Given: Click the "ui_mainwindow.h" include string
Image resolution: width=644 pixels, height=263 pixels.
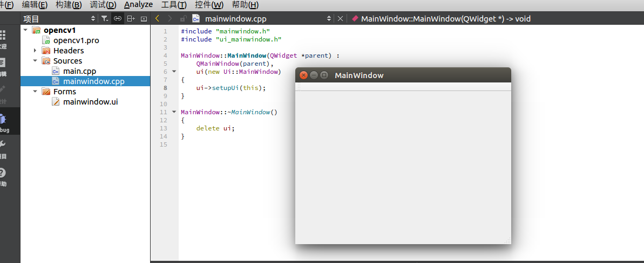Looking at the screenshot, I should coord(248,39).
